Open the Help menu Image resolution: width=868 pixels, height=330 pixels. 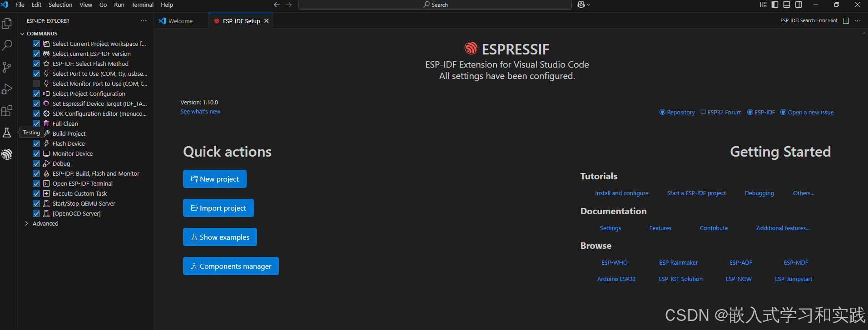(167, 5)
